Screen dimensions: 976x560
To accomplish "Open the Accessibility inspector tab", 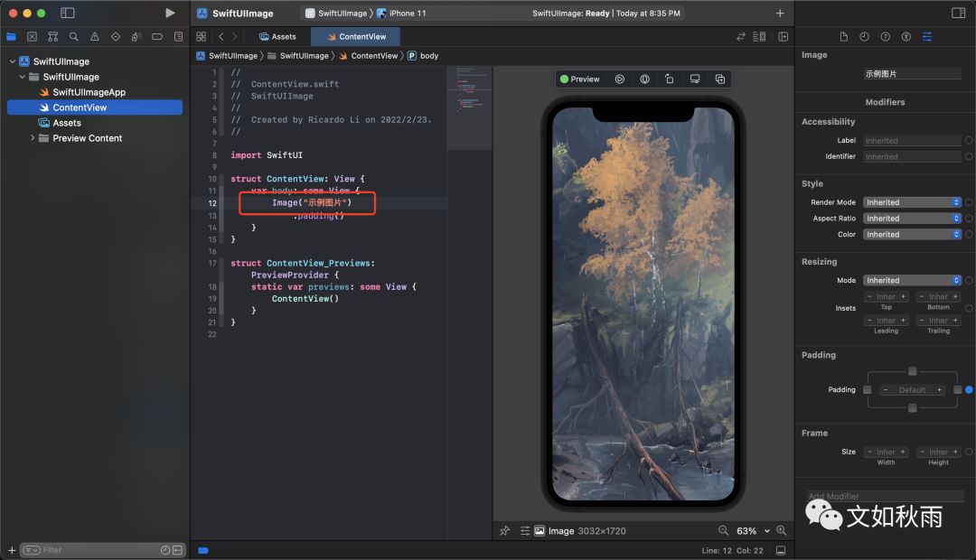I will pyautogui.click(x=906, y=37).
